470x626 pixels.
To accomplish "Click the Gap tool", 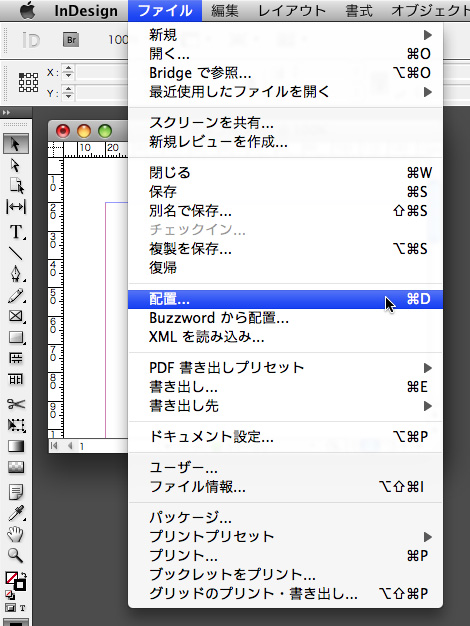I will click(16, 207).
